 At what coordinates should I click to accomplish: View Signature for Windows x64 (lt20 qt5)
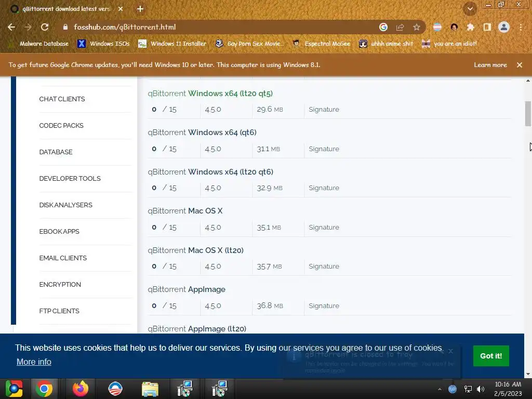pos(324,109)
